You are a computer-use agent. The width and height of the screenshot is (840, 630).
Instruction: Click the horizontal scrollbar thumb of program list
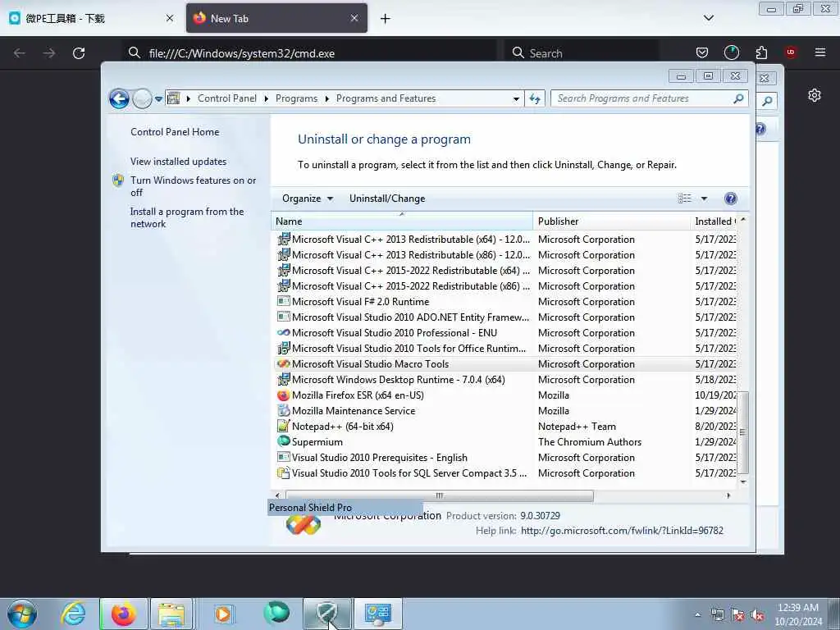point(440,495)
